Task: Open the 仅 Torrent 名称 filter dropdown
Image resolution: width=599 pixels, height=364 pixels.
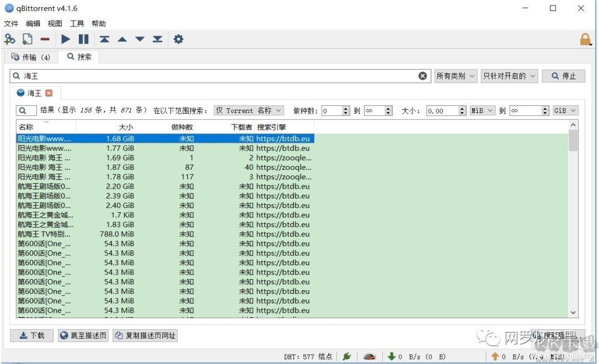Action: click(x=248, y=110)
